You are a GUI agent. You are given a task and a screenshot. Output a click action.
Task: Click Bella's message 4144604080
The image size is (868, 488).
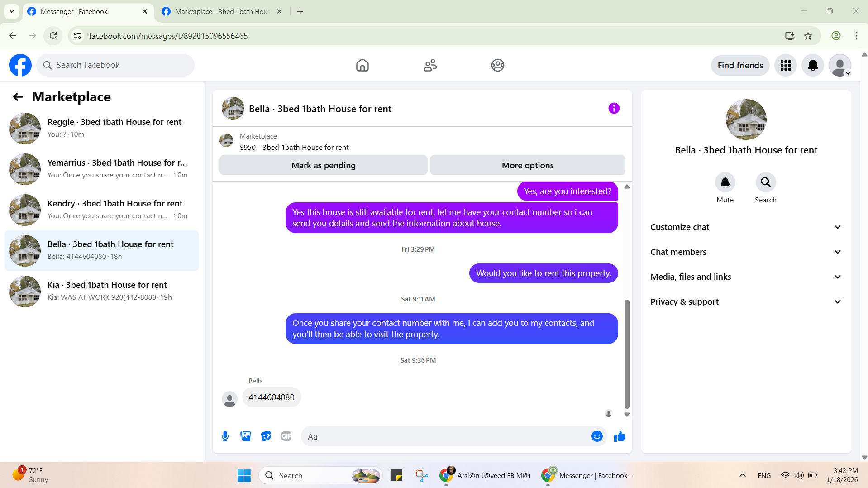click(x=272, y=397)
